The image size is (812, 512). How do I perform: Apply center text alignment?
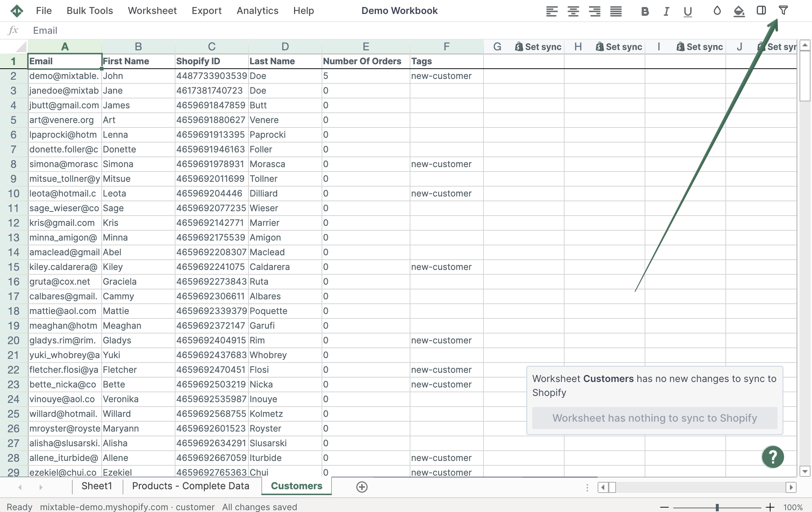pyautogui.click(x=573, y=11)
